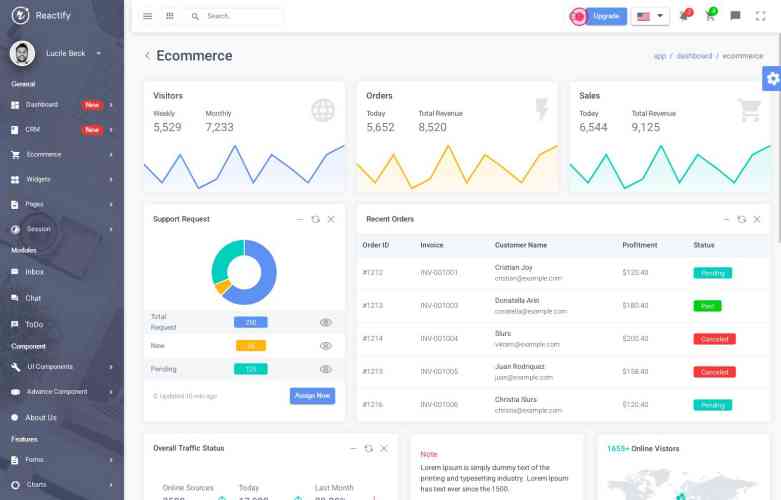The width and height of the screenshot is (781, 500).
Task: Expand the Ecommerce sidebar menu
Action: click(x=62, y=154)
